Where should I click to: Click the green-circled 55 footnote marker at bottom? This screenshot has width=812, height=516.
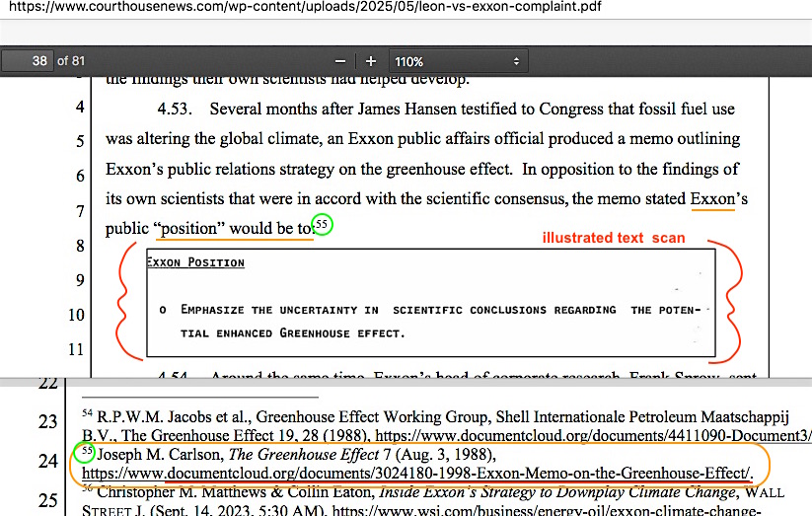(x=86, y=453)
